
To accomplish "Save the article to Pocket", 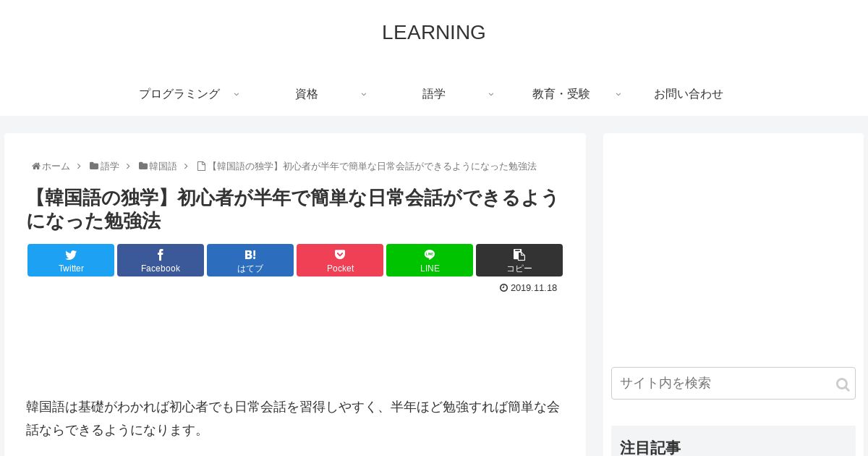I will (x=340, y=260).
